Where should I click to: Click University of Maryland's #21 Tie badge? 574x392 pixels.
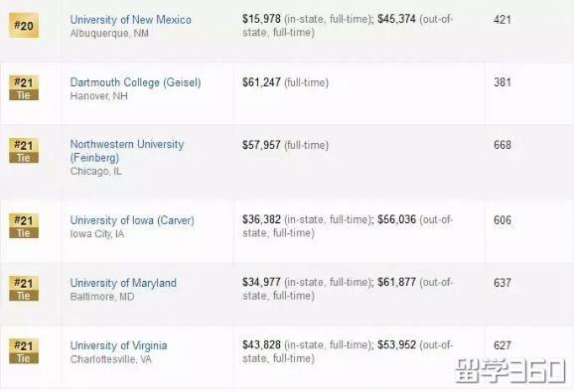tap(24, 289)
